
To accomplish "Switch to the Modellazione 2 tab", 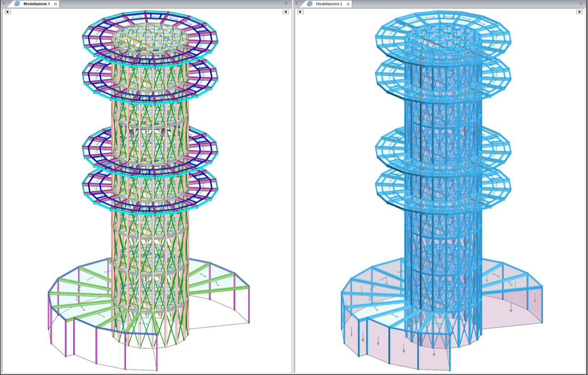I will [x=328, y=4].
